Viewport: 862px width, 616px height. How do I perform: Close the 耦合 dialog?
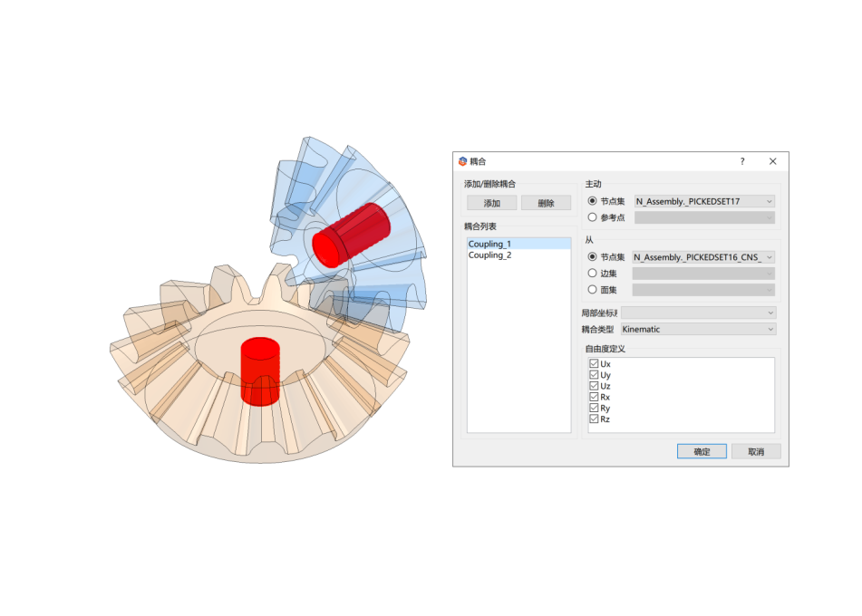point(773,161)
